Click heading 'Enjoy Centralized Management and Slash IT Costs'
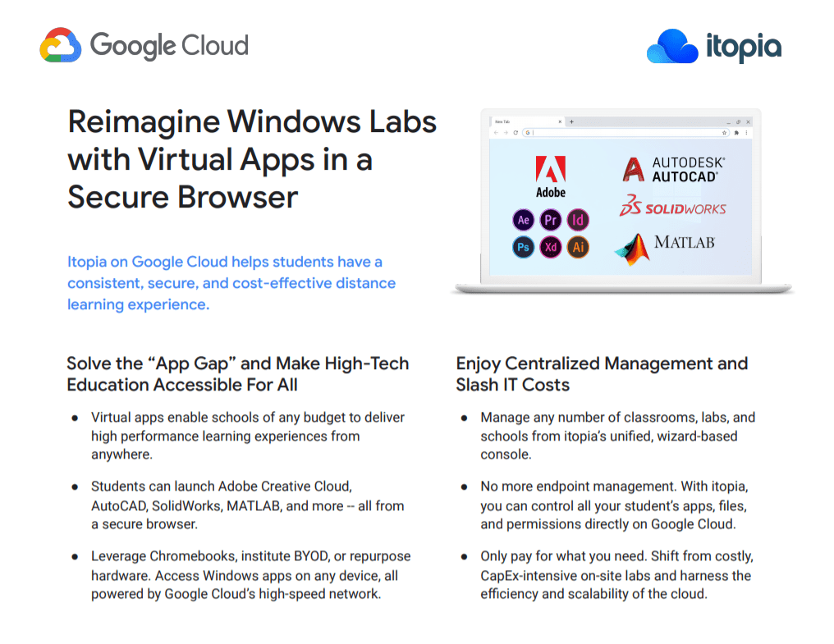834x644 pixels. (x=602, y=374)
